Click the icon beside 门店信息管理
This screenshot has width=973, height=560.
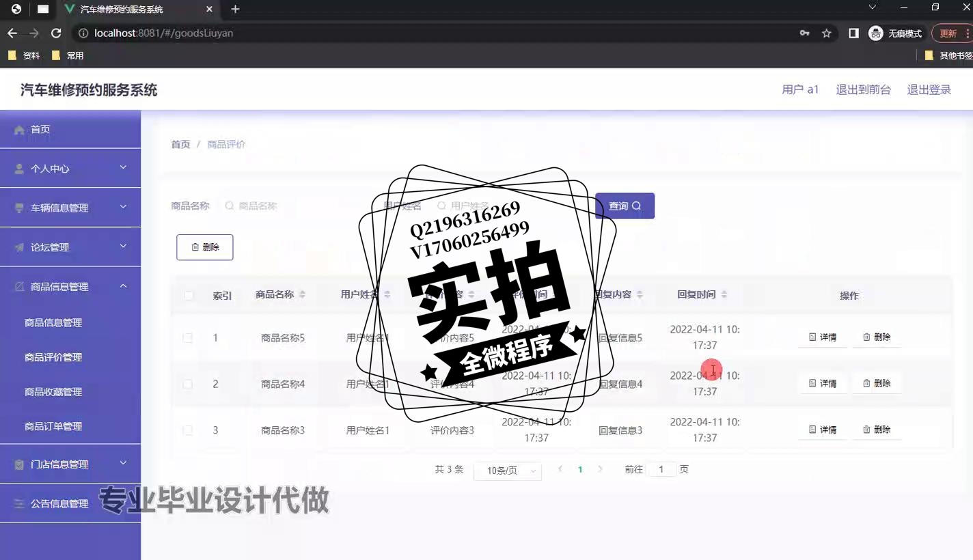click(19, 464)
